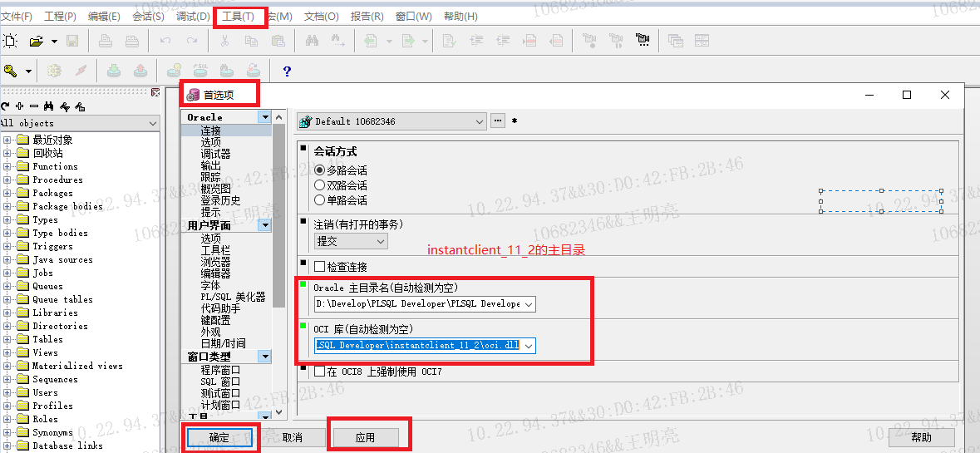This screenshot has width=980, height=453.
Task: Click the indent lines toolbar icon
Action: point(477,42)
